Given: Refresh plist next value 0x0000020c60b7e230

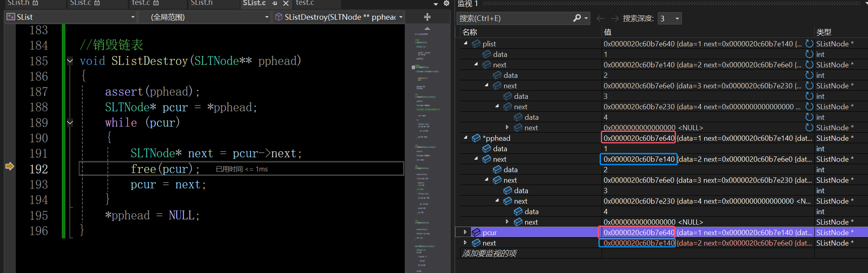Looking at the screenshot, I should (809, 106).
